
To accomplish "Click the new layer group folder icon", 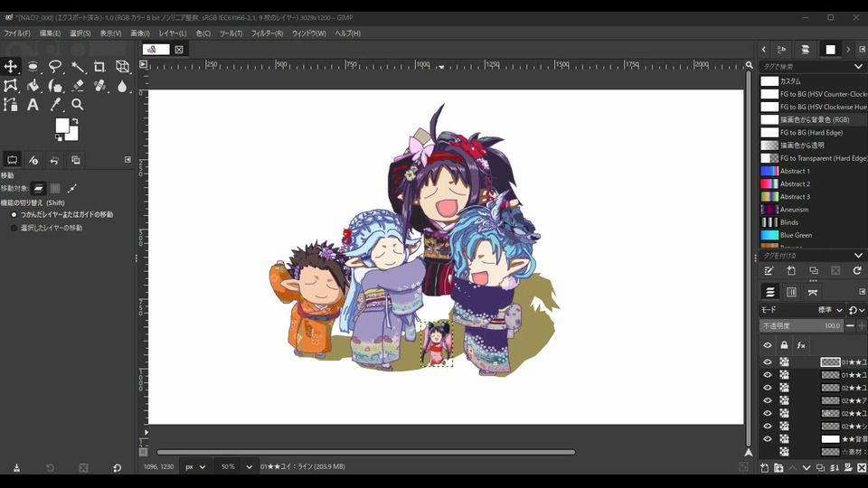I will [778, 468].
